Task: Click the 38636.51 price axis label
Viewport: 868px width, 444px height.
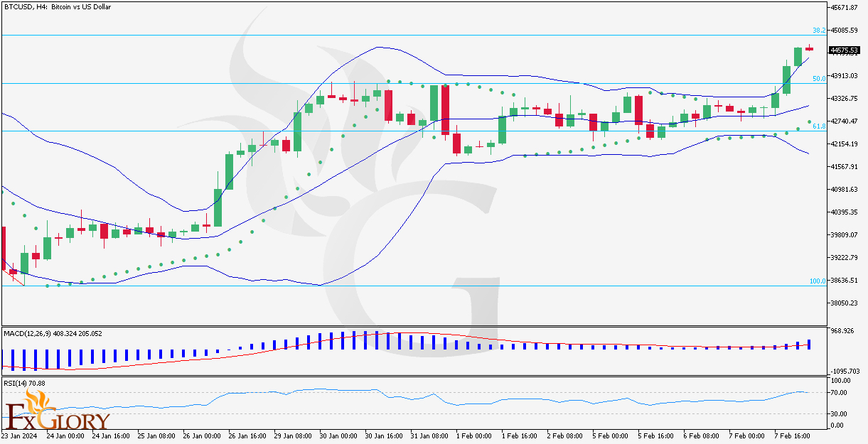Action: pyautogui.click(x=844, y=281)
